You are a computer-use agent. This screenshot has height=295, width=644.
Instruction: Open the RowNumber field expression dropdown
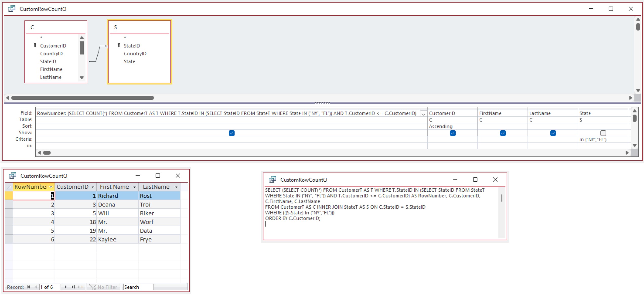423,114
